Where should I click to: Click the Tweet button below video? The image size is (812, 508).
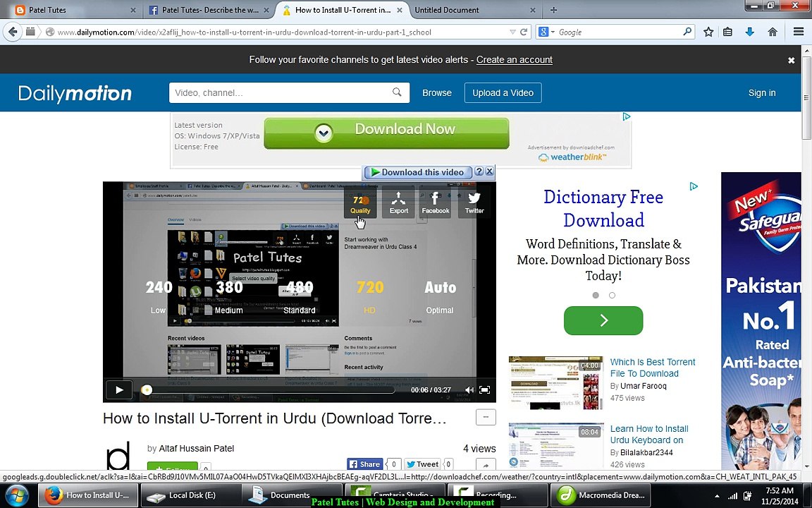click(422, 464)
